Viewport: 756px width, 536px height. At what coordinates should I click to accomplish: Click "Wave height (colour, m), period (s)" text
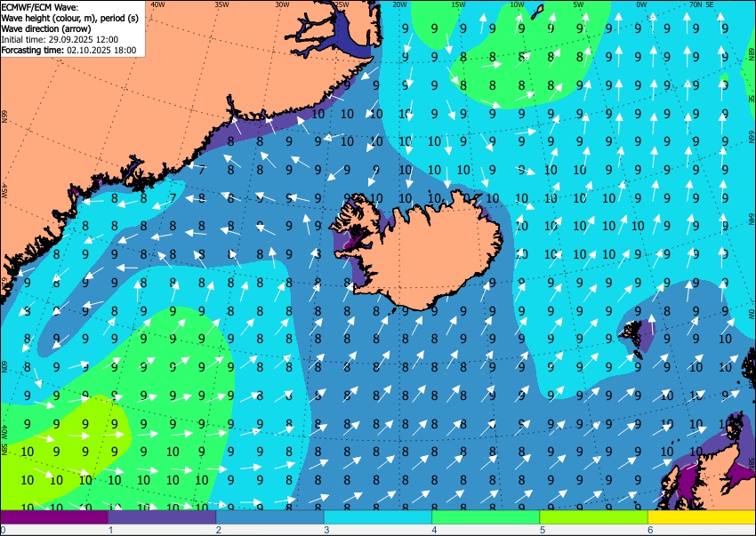click(x=70, y=18)
